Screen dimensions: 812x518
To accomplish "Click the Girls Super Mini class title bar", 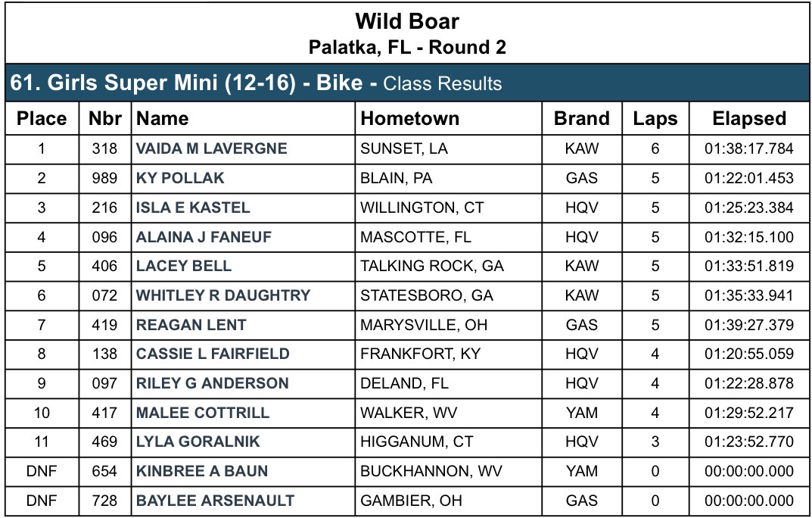I will [256, 83].
